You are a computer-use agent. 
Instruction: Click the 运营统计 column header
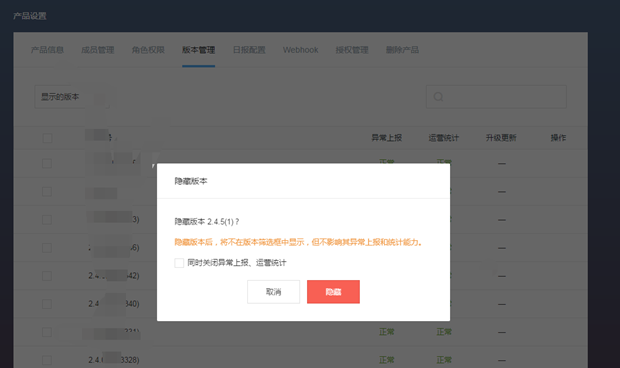tap(444, 138)
